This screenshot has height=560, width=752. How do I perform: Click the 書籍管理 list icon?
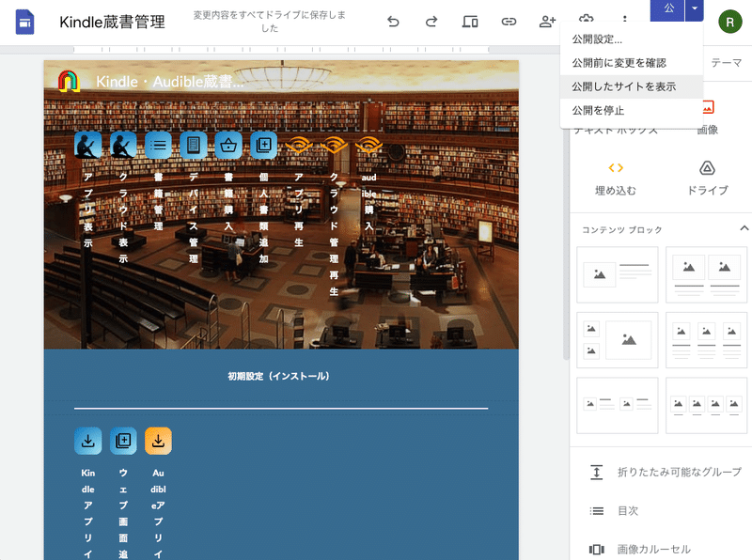158,146
